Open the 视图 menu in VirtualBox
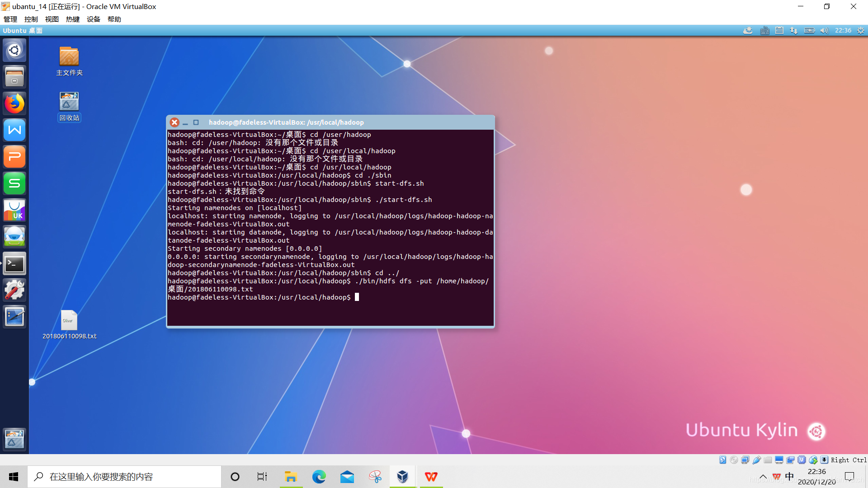Screen dimensions: 868x488 [52, 19]
